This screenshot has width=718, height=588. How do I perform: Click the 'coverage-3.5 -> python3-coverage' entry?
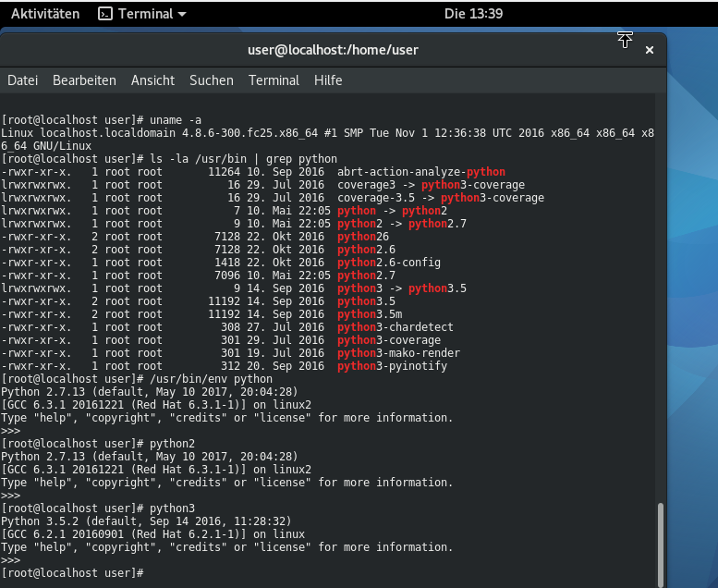441,198
